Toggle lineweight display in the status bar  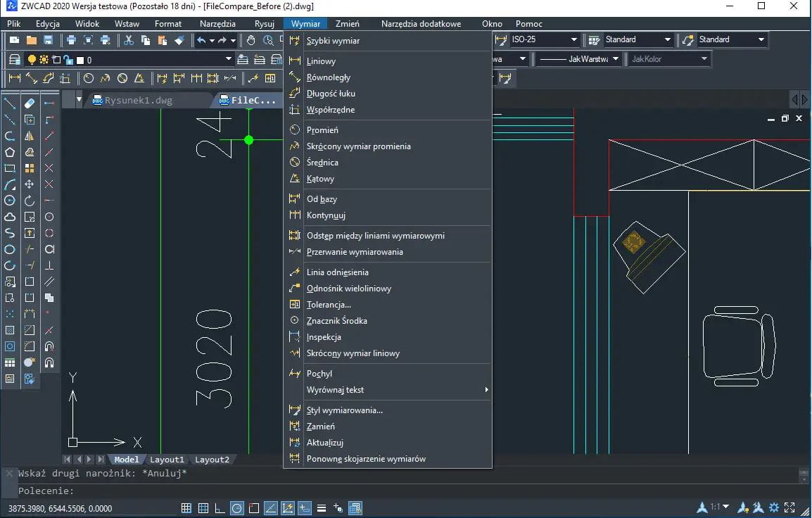click(322, 508)
